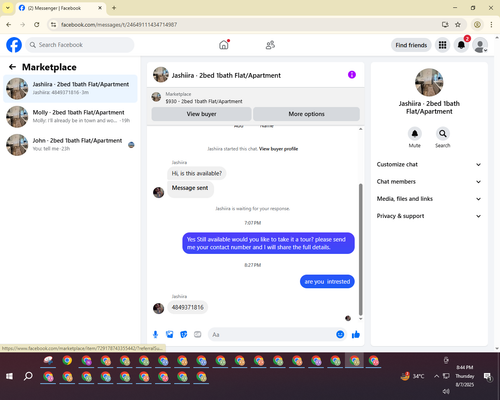Select 'are you intrested' message bubble
500x400 pixels.
tap(327, 282)
